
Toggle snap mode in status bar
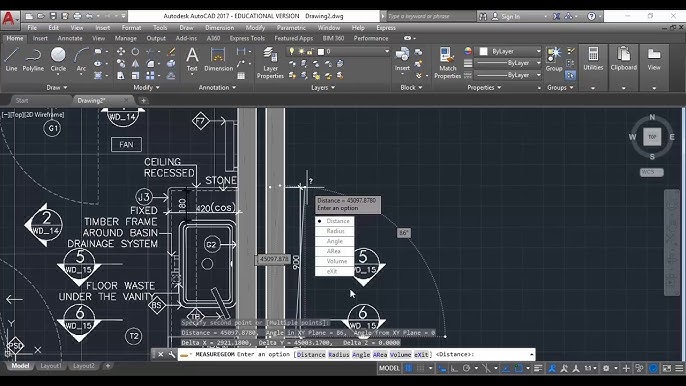tap(420, 368)
